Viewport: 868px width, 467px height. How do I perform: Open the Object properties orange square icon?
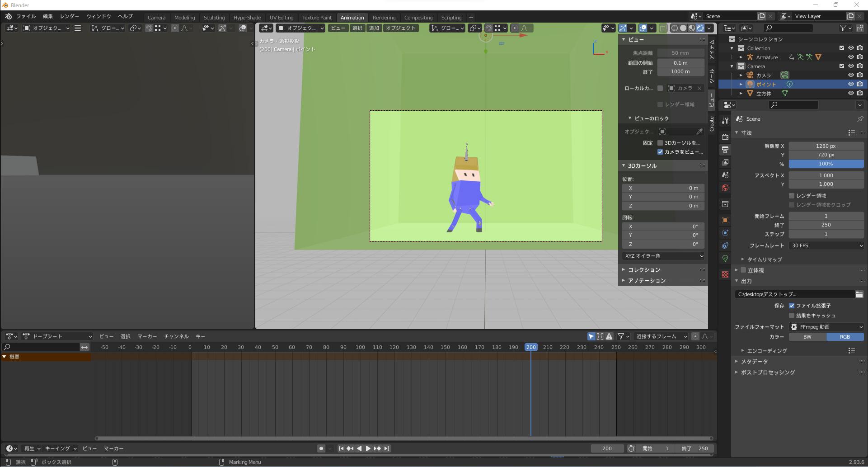tap(725, 220)
